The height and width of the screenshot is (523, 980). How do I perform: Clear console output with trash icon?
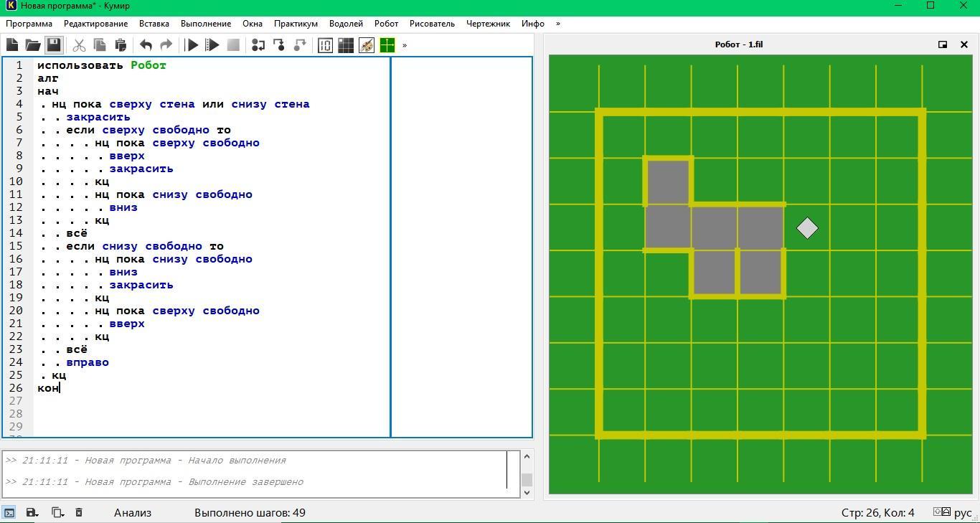[x=79, y=512]
